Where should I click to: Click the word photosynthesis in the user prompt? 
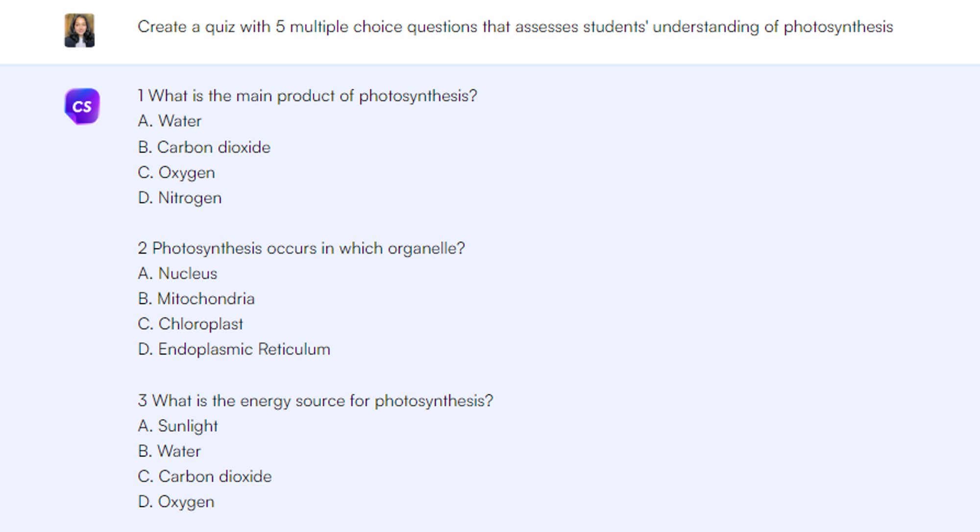(x=838, y=26)
